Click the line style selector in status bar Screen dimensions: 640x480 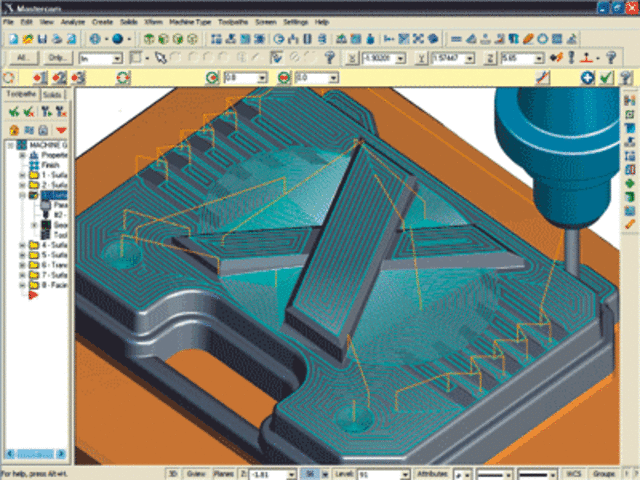494,475
